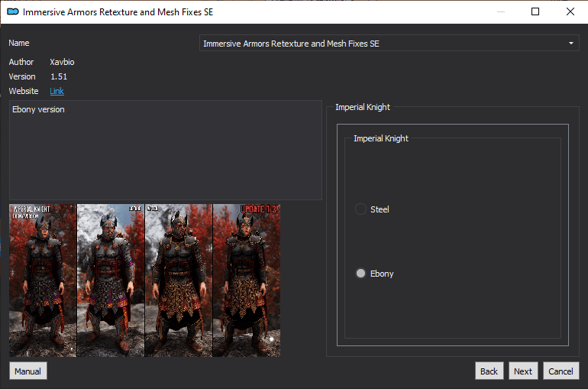Click the name field showing Immersive Armors Retexture
This screenshot has width=588, height=389.
click(x=389, y=44)
